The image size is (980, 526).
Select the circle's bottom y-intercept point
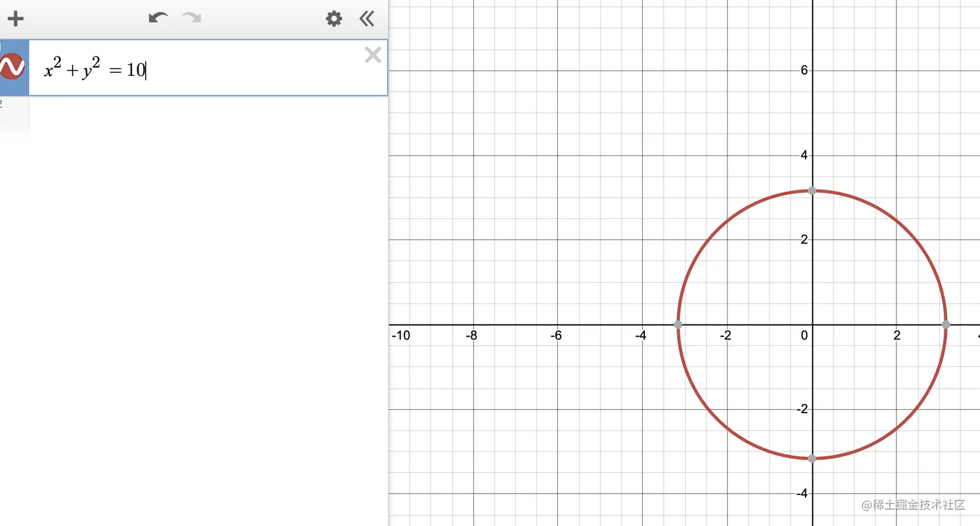click(812, 459)
